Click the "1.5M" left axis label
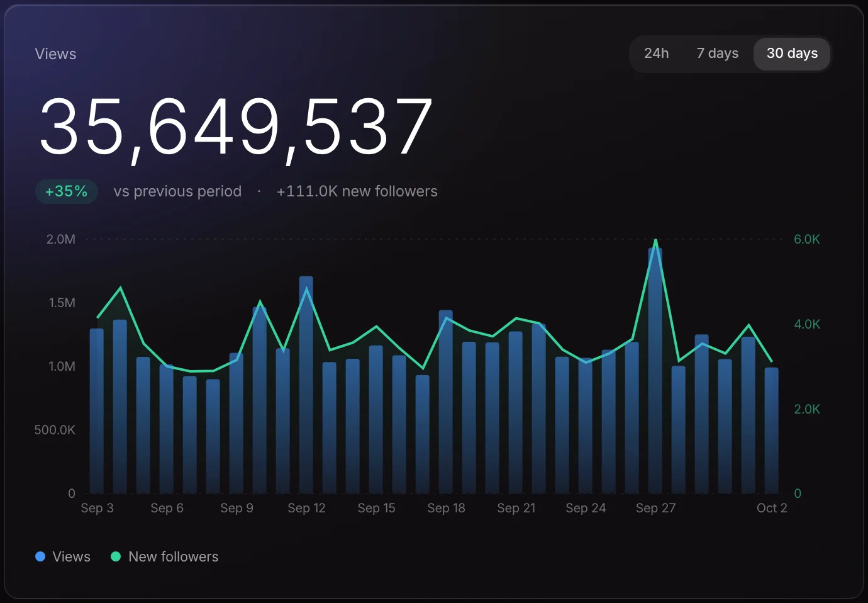Viewport: 868px width, 603px height. click(x=62, y=303)
